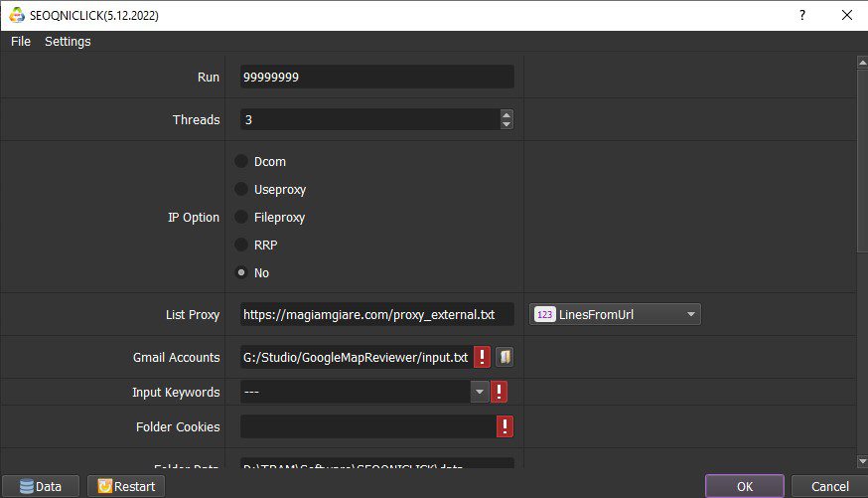
Task: Select the Fileproxy radio button
Action: 241,217
